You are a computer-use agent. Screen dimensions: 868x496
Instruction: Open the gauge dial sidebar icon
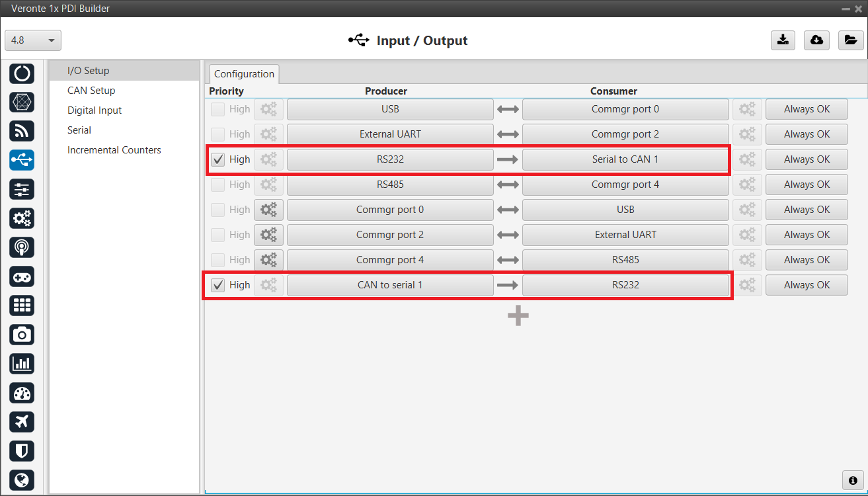coord(22,393)
